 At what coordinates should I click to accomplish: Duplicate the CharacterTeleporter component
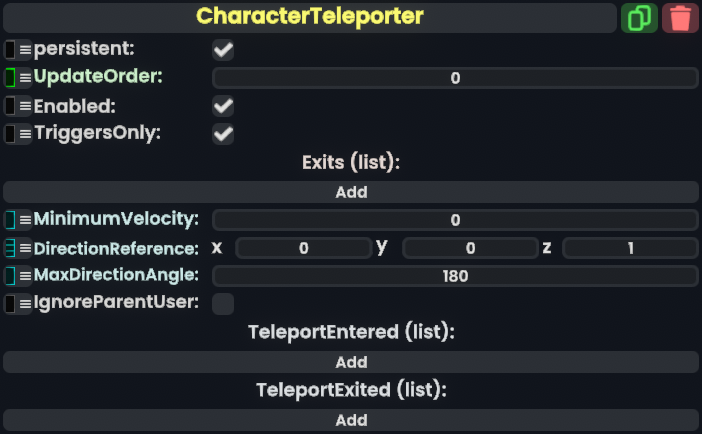tap(638, 18)
